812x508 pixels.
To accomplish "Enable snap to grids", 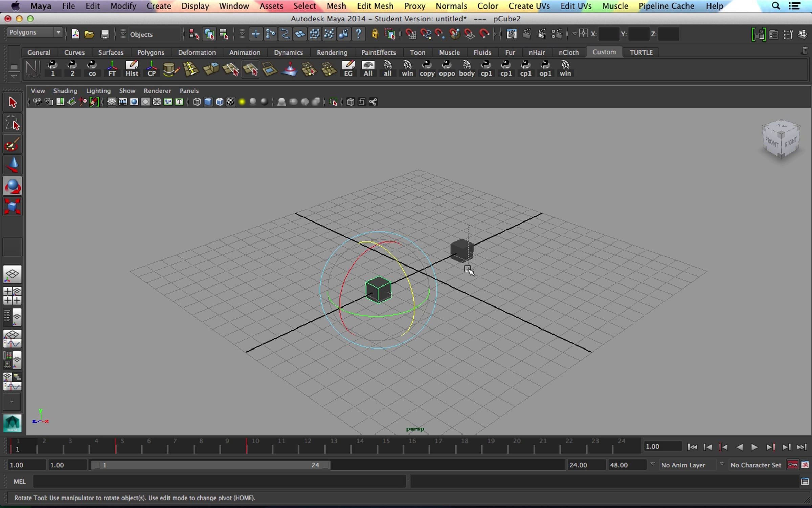I will [410, 34].
